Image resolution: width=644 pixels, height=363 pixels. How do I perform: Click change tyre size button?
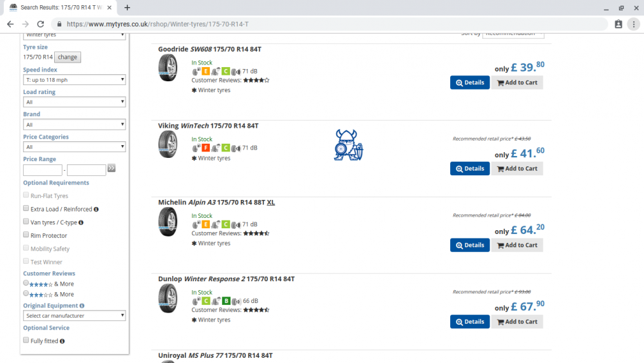pyautogui.click(x=68, y=57)
